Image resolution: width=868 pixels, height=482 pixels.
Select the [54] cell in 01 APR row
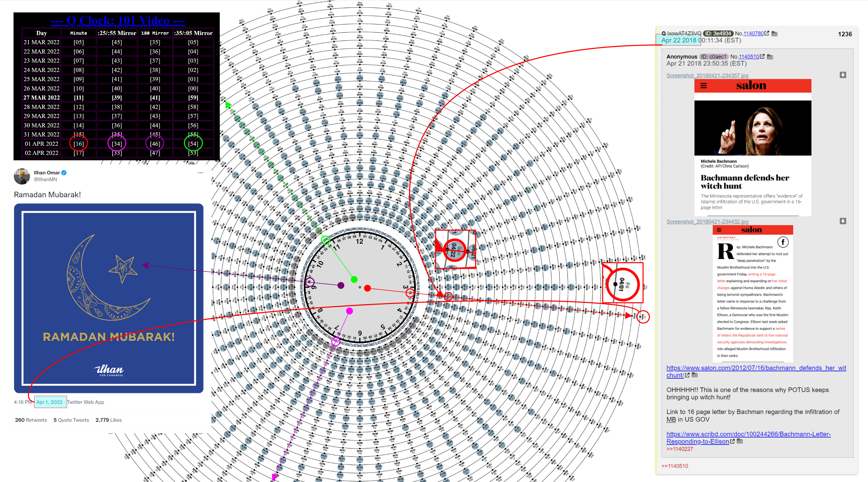click(193, 143)
